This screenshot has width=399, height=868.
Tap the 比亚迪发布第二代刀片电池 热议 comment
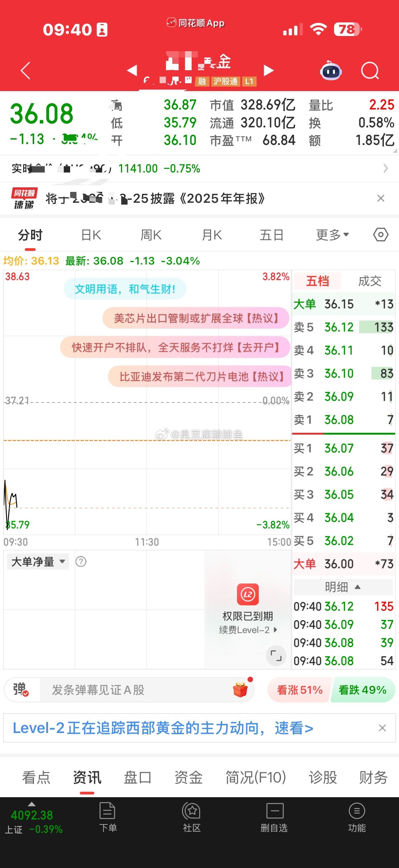pyautogui.click(x=200, y=376)
